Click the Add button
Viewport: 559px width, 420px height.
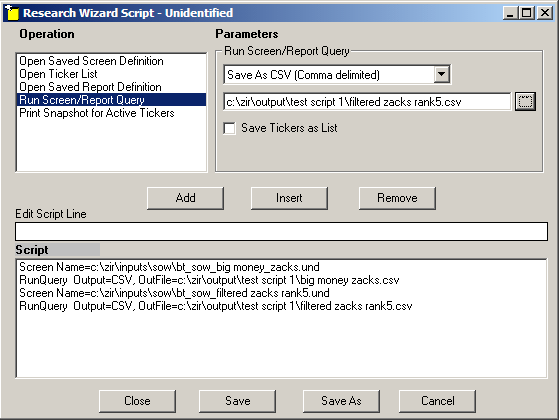tap(185, 198)
